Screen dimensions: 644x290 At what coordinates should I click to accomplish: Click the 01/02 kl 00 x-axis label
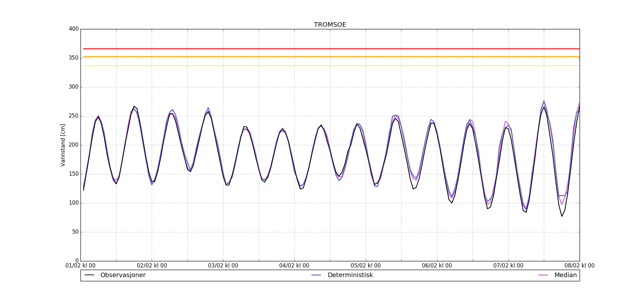(x=80, y=266)
